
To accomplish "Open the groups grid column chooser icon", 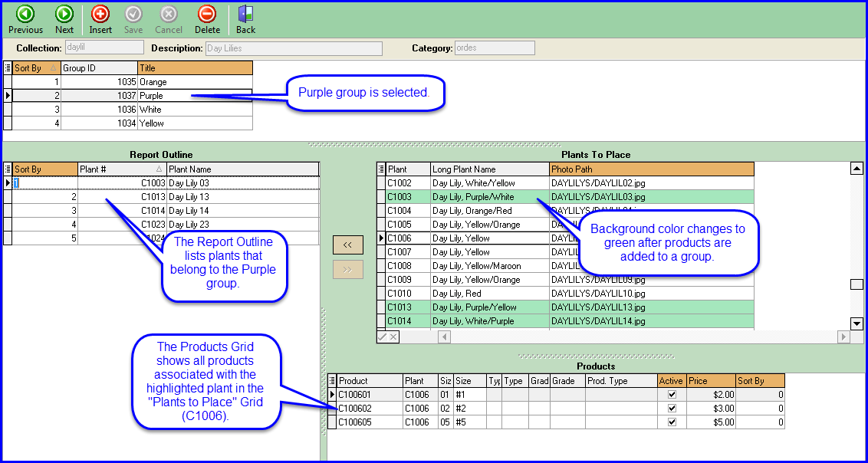I will pyautogui.click(x=8, y=68).
